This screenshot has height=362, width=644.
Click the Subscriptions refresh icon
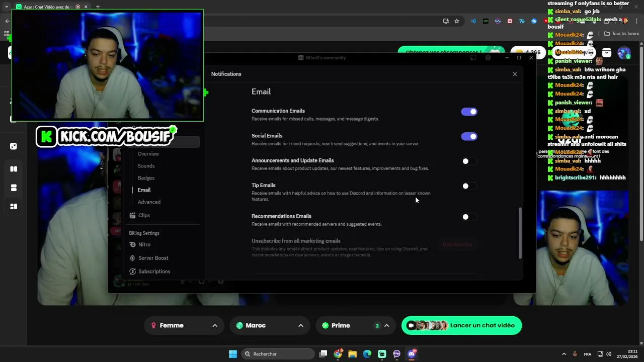pos(132,271)
